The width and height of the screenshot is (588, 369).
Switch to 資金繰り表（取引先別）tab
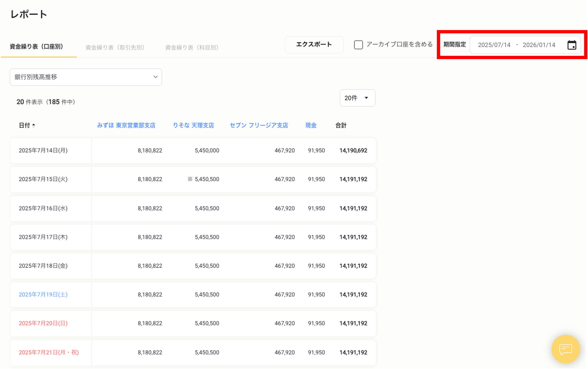click(x=115, y=47)
